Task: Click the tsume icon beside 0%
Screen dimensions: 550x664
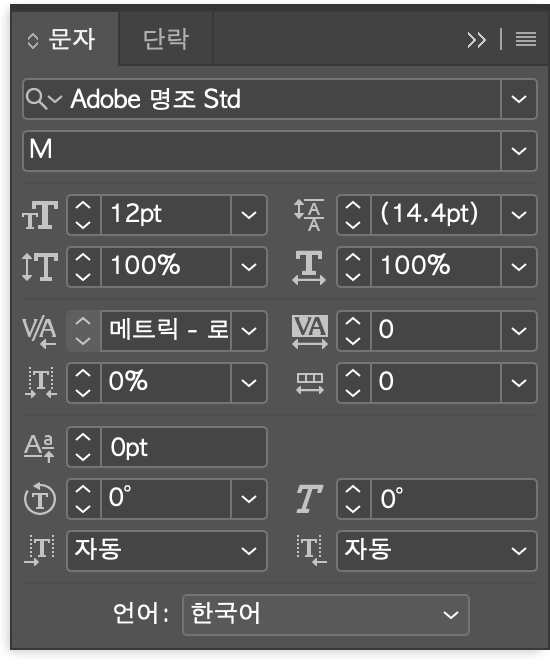Action: [40, 383]
